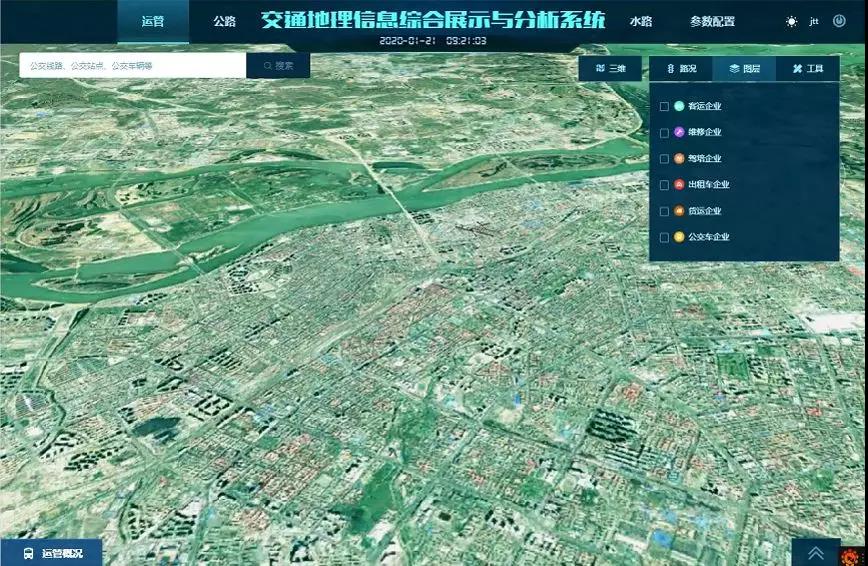
Task: Enable the 客运企业 layer checkbox
Action: 664,106
